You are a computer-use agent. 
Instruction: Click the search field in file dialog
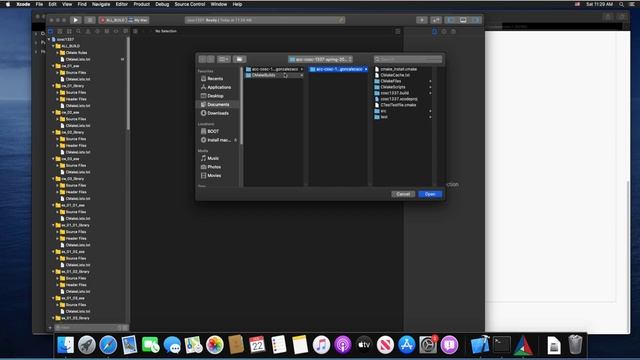click(408, 59)
